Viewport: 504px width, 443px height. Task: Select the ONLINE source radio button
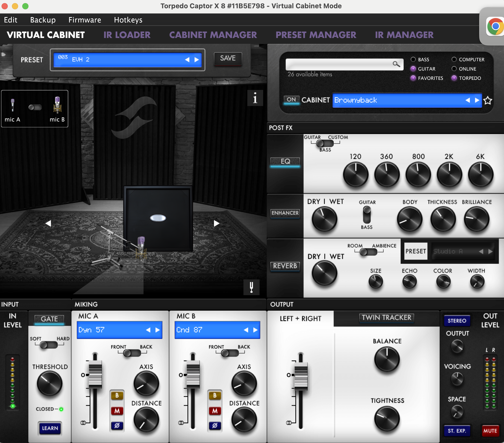point(454,69)
